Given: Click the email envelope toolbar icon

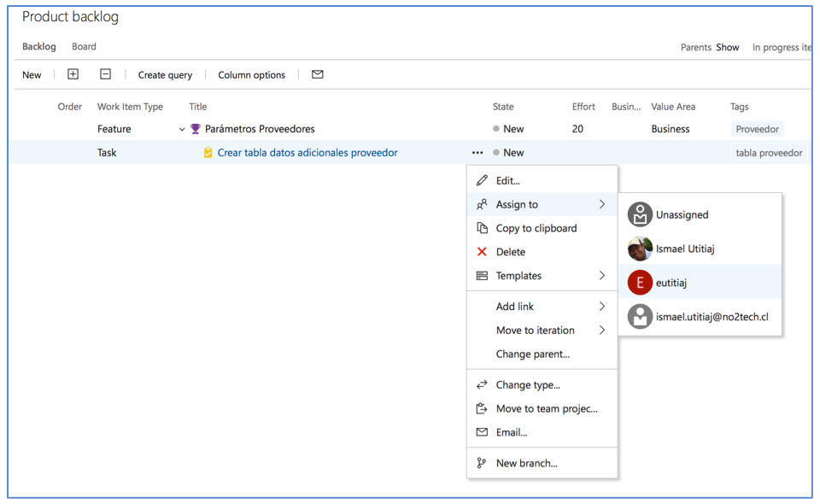Looking at the screenshot, I should (318, 74).
